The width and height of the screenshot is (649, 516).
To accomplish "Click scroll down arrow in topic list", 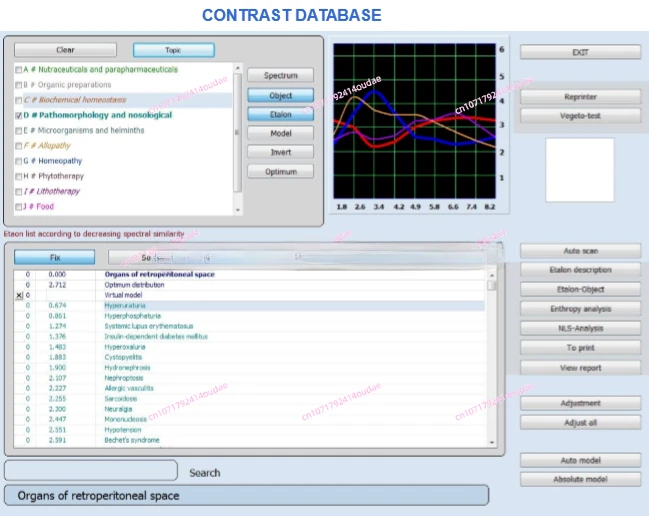I will coord(238,210).
